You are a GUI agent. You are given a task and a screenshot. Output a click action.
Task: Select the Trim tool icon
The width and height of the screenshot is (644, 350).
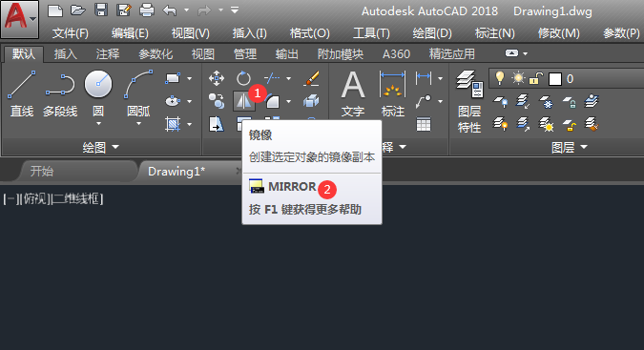click(272, 78)
